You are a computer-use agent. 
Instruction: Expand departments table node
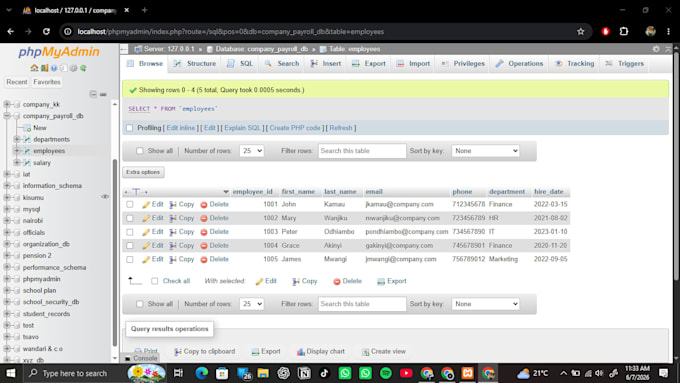click(x=17, y=139)
